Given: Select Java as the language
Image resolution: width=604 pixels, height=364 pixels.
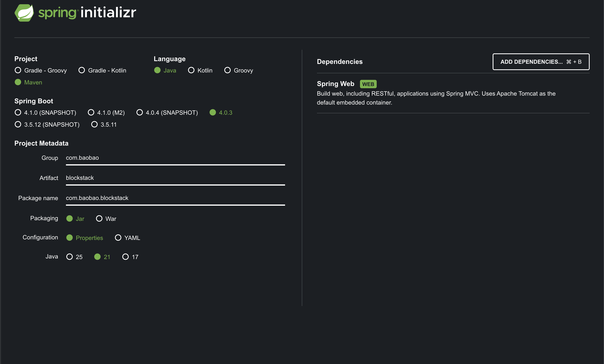Looking at the screenshot, I should click(x=165, y=70).
